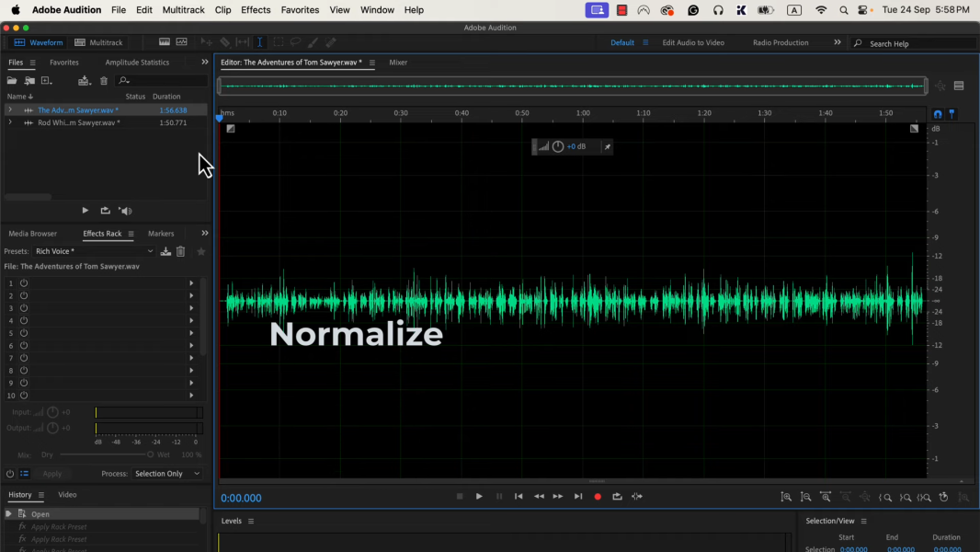Screen dimensions: 980x552
Task: Zoom in at in-point icon
Action: point(885,498)
